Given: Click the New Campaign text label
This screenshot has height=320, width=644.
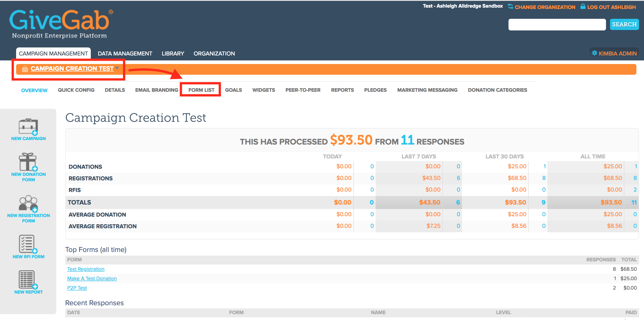Looking at the screenshot, I should pos(28,139).
